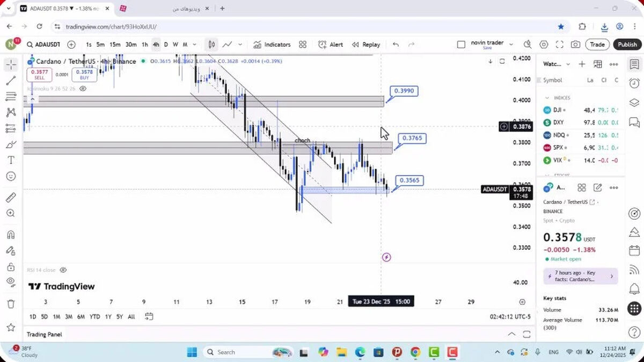Select the ruler measure tool
644x362 pixels.
coord(11,197)
